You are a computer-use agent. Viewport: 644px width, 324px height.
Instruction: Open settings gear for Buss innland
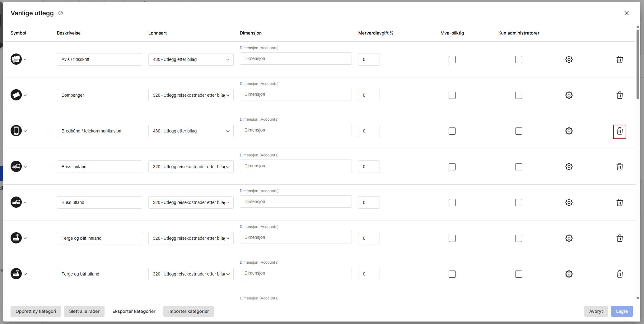point(569,167)
